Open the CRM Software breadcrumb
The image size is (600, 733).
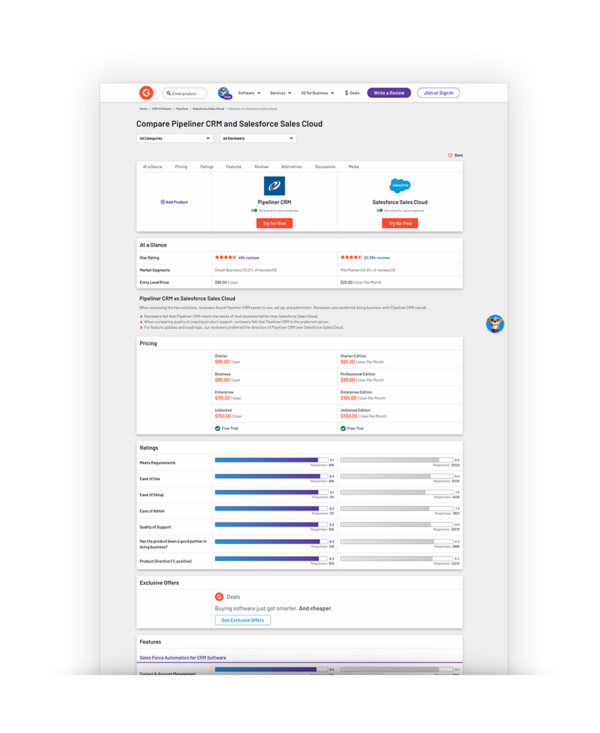tap(161, 108)
